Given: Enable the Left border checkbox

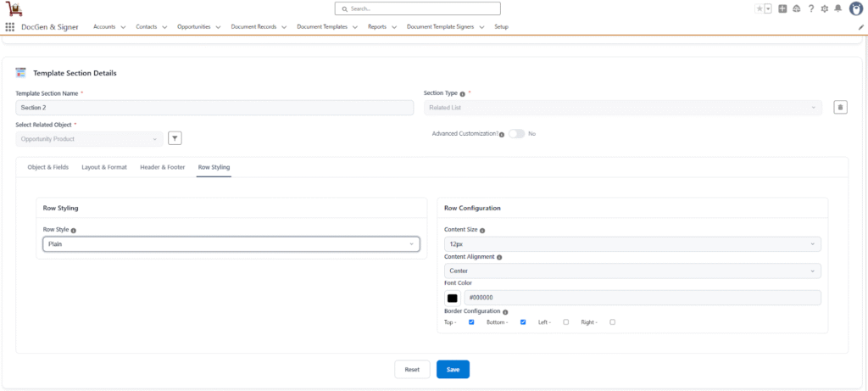Looking at the screenshot, I should pyautogui.click(x=565, y=322).
